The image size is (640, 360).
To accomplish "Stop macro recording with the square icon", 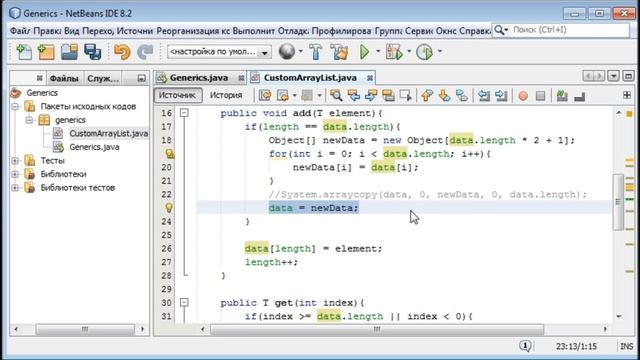I will (540, 96).
